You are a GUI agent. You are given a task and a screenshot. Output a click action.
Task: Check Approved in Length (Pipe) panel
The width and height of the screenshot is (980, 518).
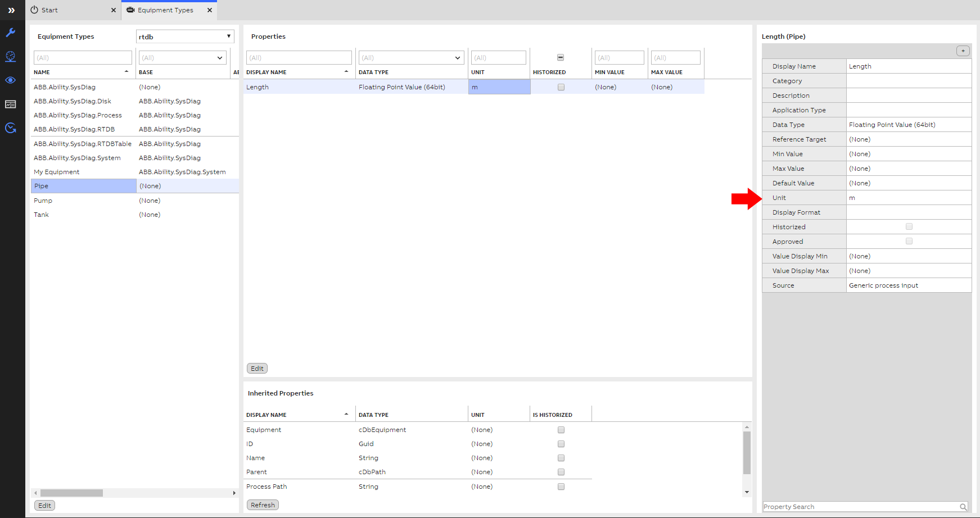click(x=909, y=241)
